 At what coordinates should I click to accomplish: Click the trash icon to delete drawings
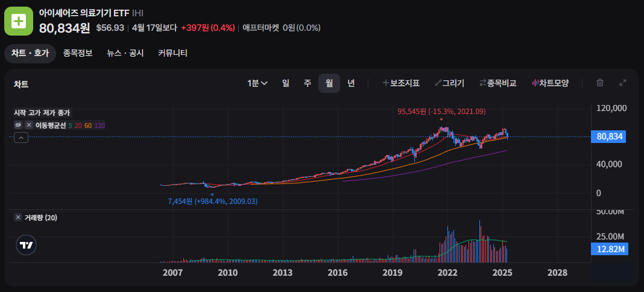[599, 83]
